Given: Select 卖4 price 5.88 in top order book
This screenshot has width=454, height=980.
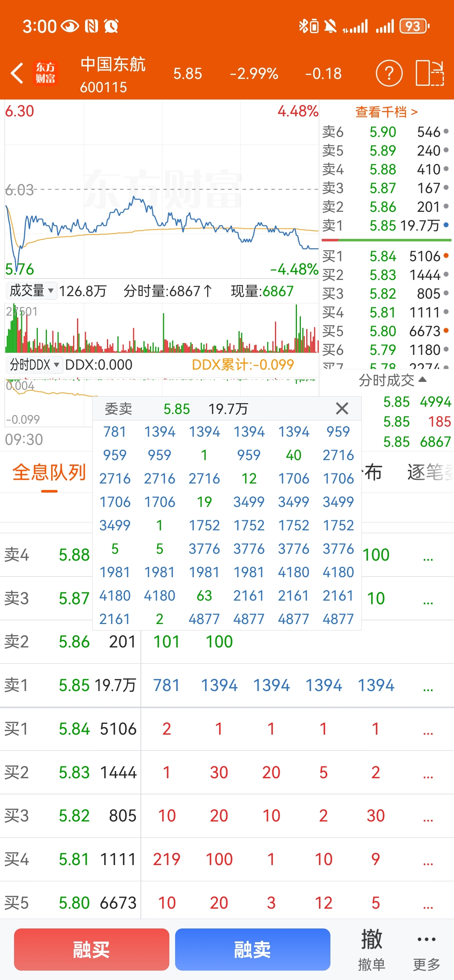Looking at the screenshot, I should pyautogui.click(x=383, y=169).
